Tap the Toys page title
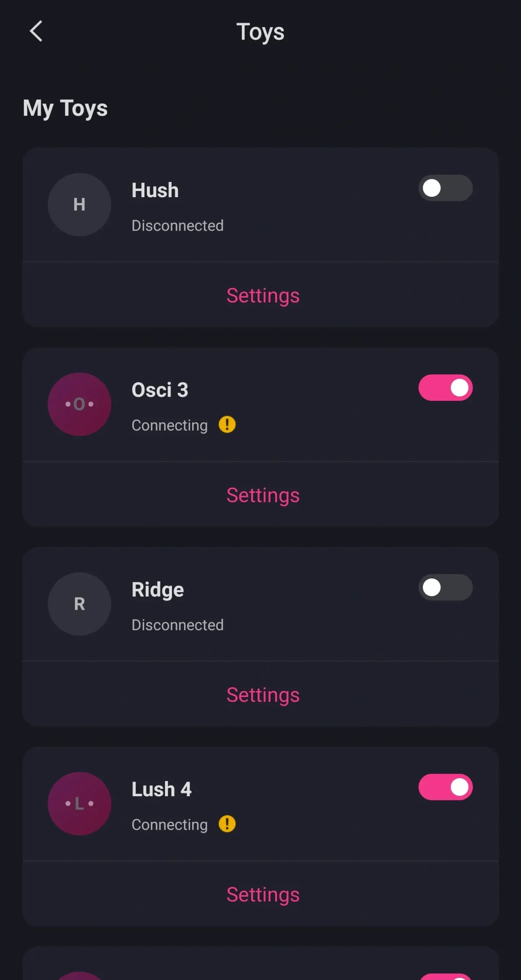The image size is (521, 980). point(260,32)
